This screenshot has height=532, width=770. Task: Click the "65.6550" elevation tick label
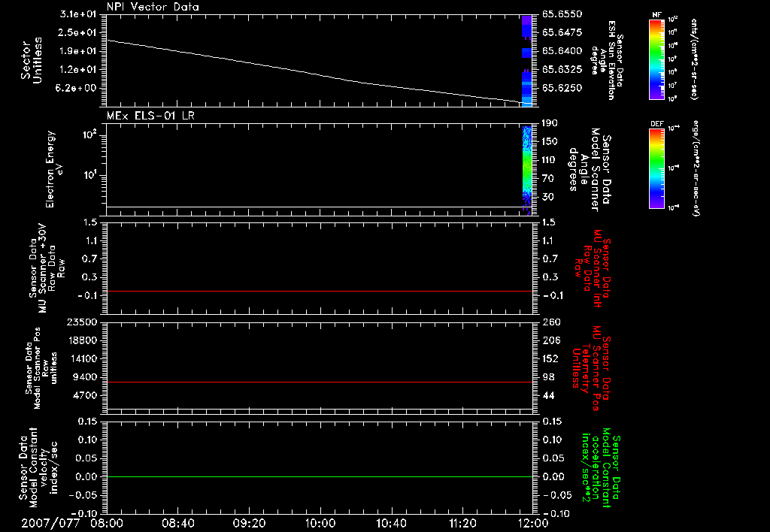click(562, 14)
